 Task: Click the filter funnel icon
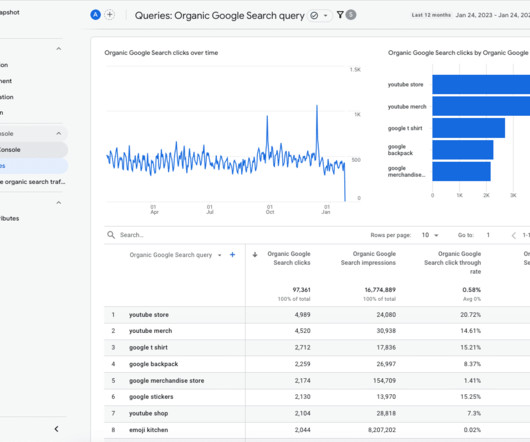pyautogui.click(x=340, y=15)
